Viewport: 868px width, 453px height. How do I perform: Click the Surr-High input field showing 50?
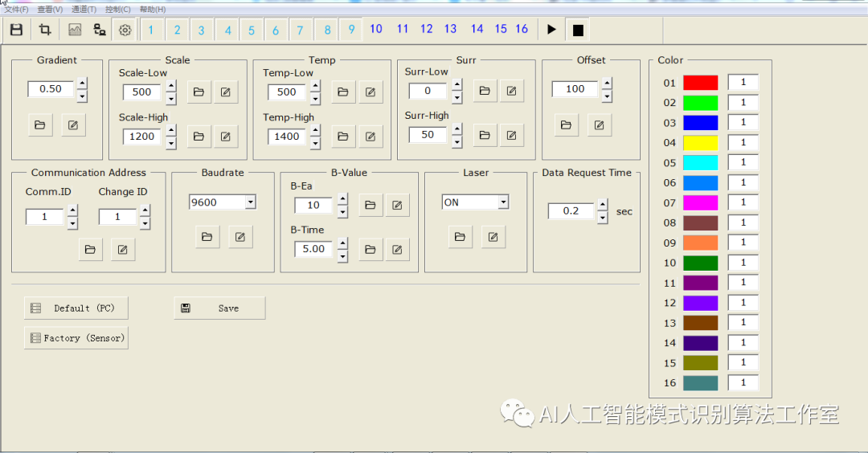pyautogui.click(x=428, y=134)
